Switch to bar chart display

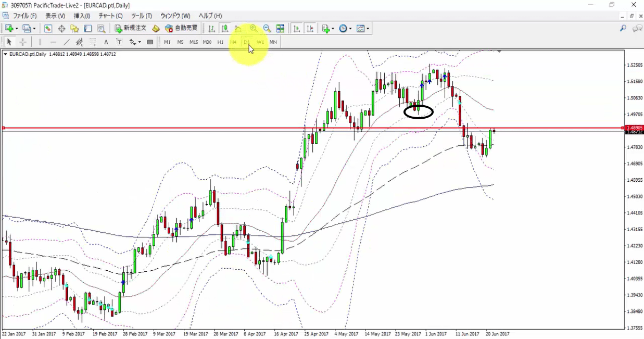211,29
